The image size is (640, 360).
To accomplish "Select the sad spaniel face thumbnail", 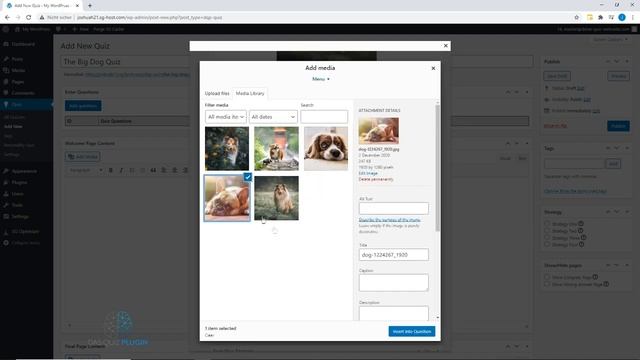I will pos(326,149).
